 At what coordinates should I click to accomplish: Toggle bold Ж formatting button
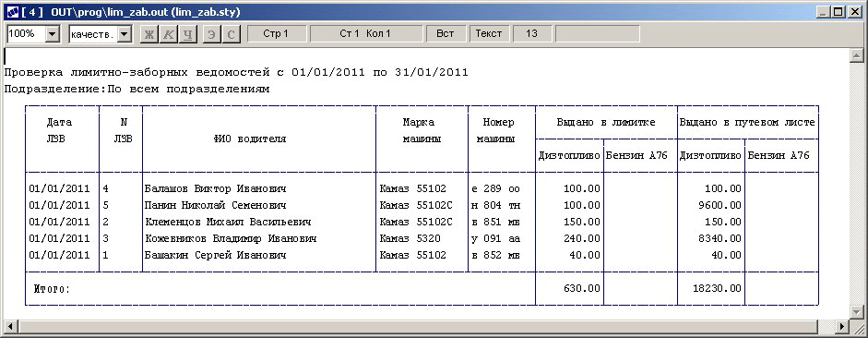tap(149, 34)
